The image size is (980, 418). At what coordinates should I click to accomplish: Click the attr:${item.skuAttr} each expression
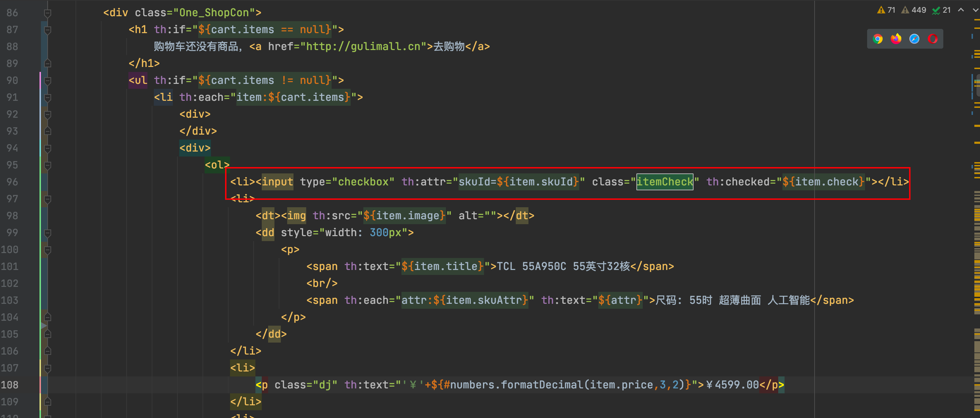(465, 300)
